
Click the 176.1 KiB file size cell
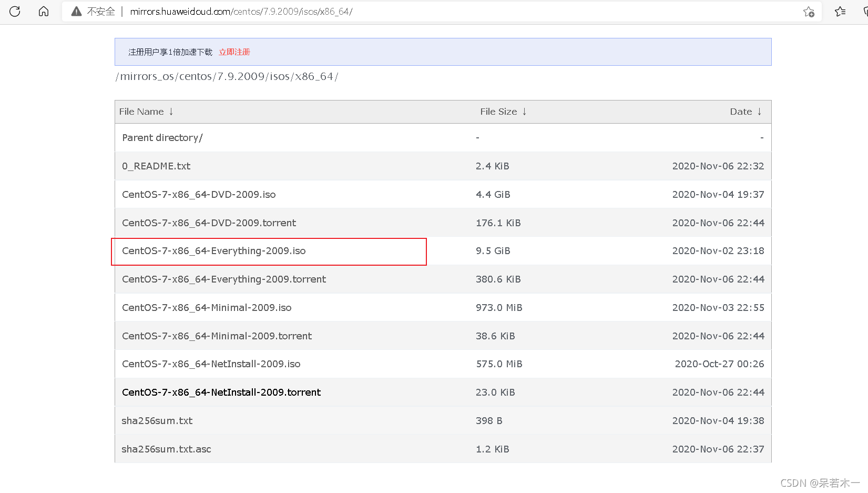click(x=498, y=223)
